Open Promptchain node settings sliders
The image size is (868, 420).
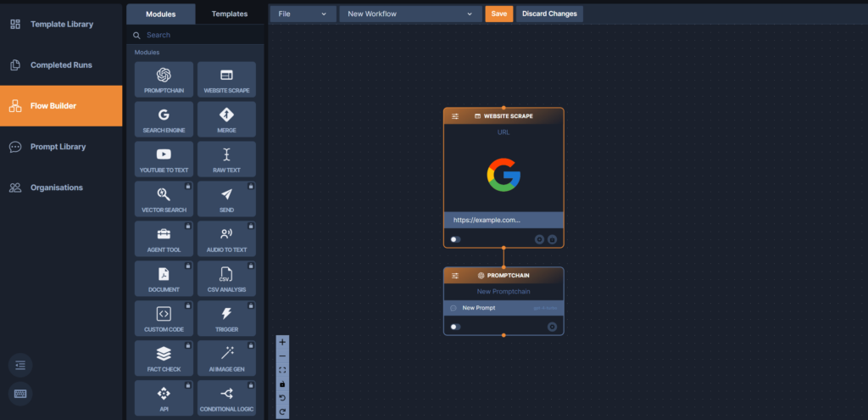(455, 276)
